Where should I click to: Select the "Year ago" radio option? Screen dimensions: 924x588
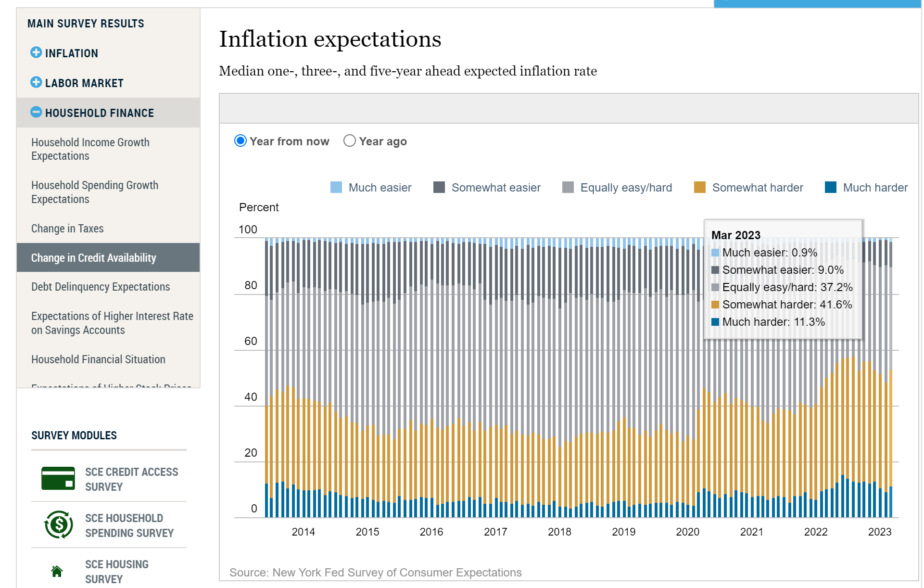pos(350,141)
